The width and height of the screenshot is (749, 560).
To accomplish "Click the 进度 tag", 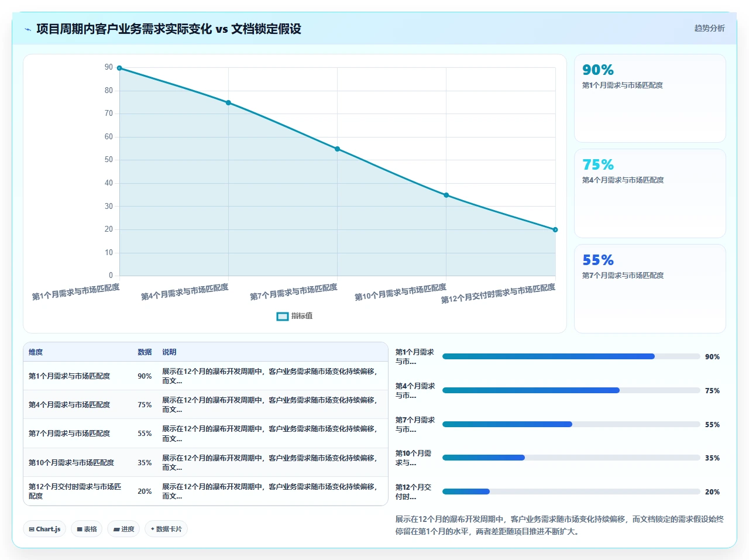I will (x=123, y=529).
